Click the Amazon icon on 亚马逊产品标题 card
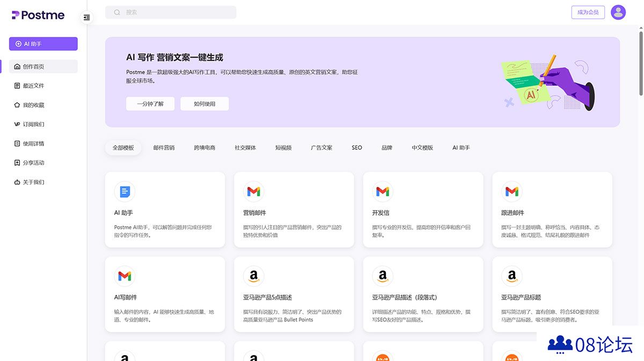This screenshot has height=361, width=644. (x=512, y=276)
